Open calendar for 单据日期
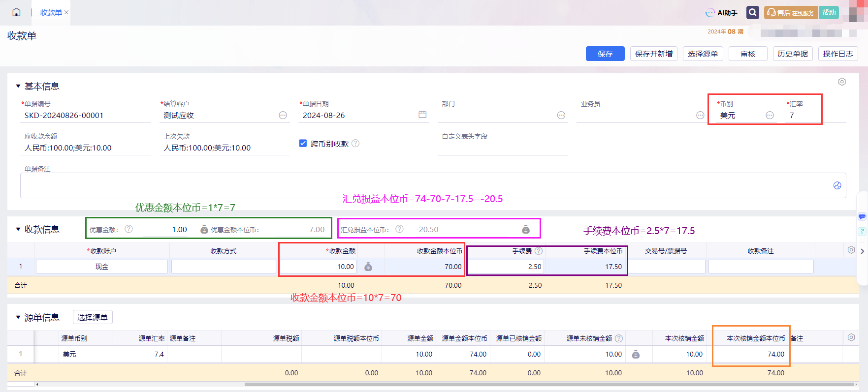 click(x=422, y=115)
